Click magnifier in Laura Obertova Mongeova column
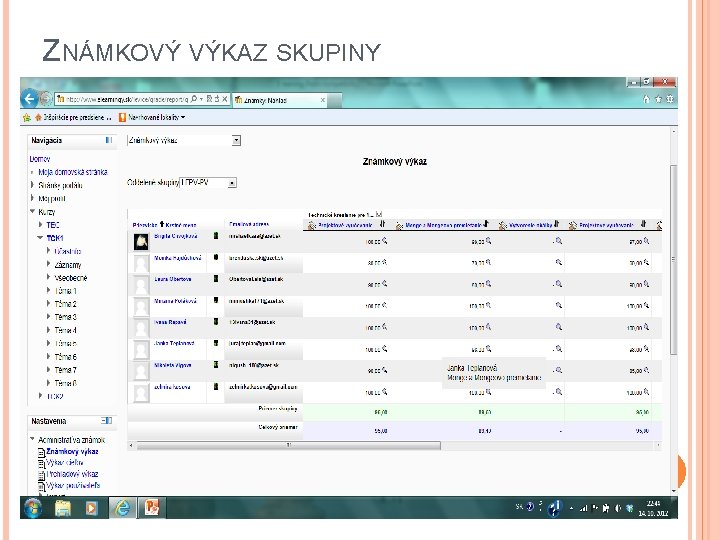The width and height of the screenshot is (720, 540). tap(488, 284)
